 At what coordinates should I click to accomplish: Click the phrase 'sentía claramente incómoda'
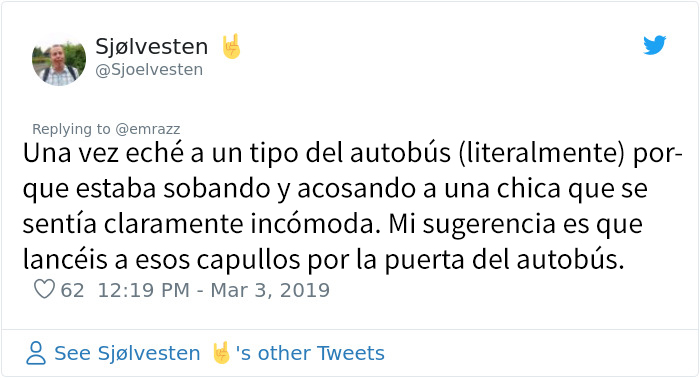[x=198, y=224]
